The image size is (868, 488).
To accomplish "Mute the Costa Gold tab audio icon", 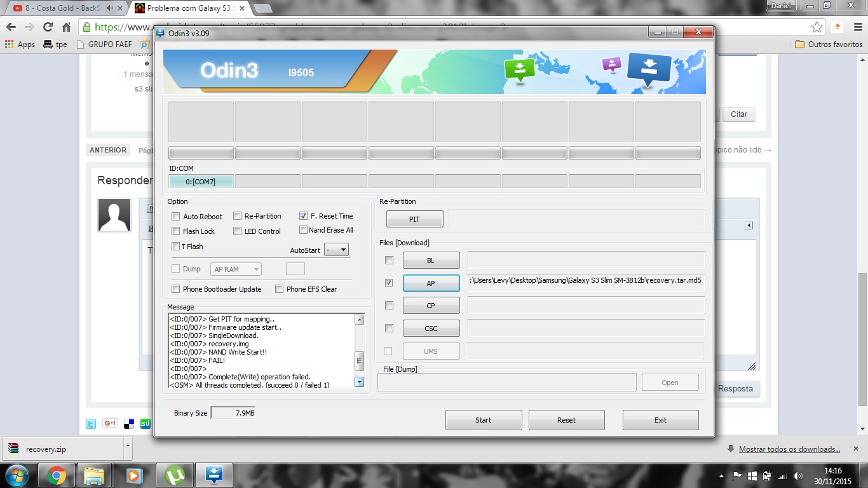I will coord(110,8).
